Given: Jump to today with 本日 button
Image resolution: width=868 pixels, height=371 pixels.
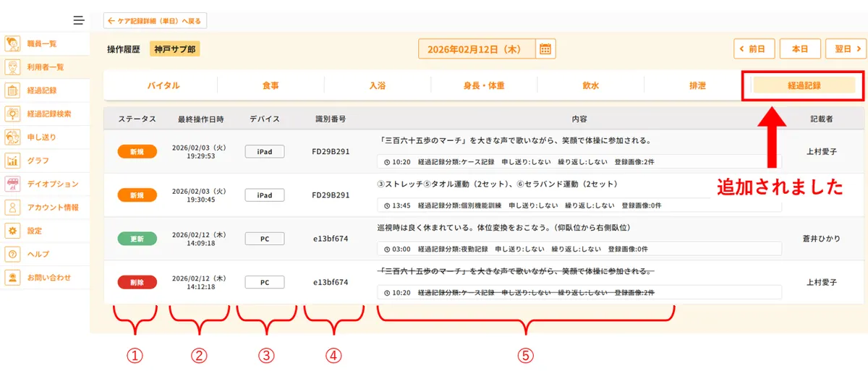Looking at the screenshot, I should tap(799, 49).
